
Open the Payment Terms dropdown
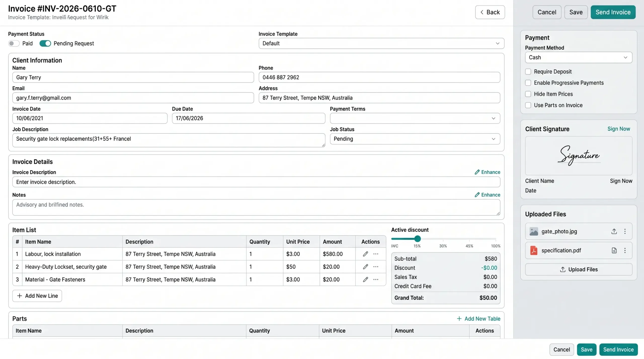pos(415,118)
